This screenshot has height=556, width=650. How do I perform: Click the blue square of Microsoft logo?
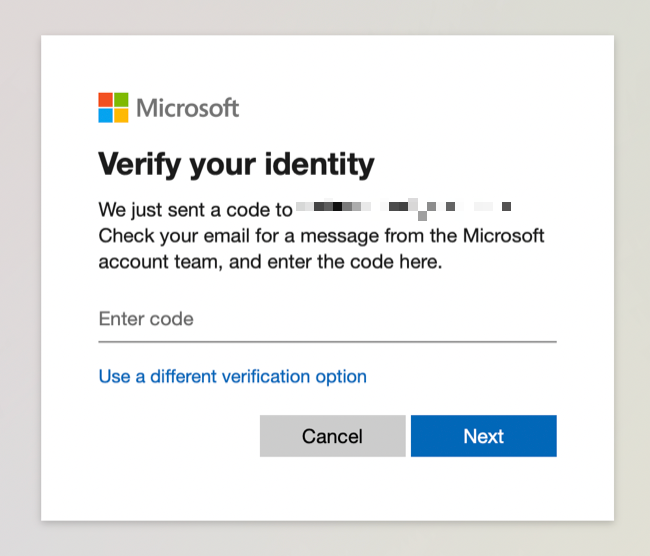pos(105,115)
